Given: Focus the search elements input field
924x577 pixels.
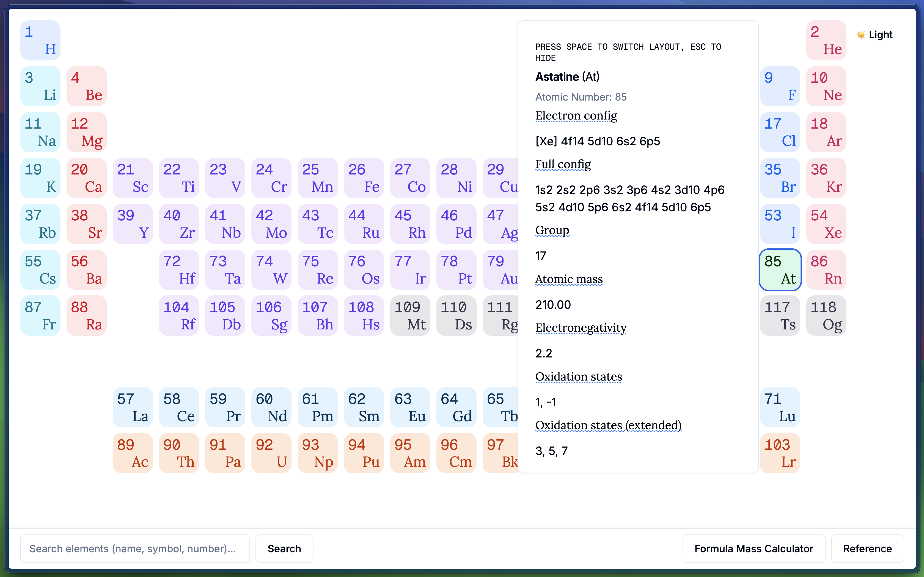Looking at the screenshot, I should (x=135, y=548).
